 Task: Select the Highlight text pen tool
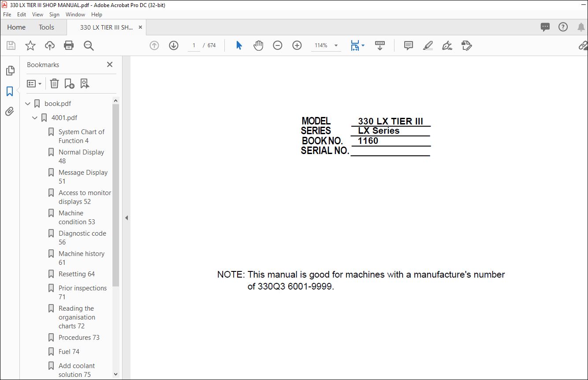tap(428, 45)
